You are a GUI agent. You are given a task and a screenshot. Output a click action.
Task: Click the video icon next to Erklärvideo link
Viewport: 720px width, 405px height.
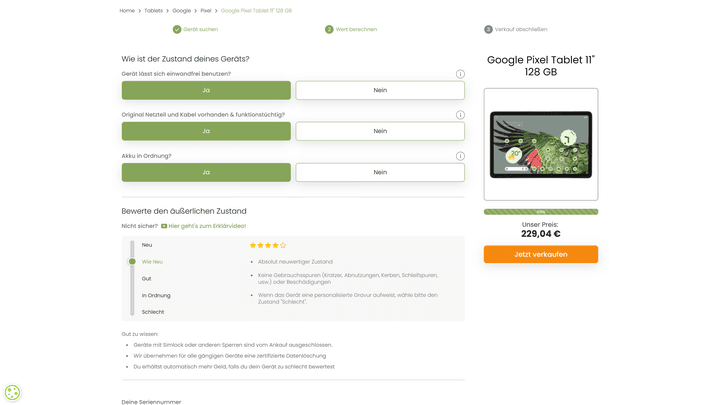(x=164, y=226)
